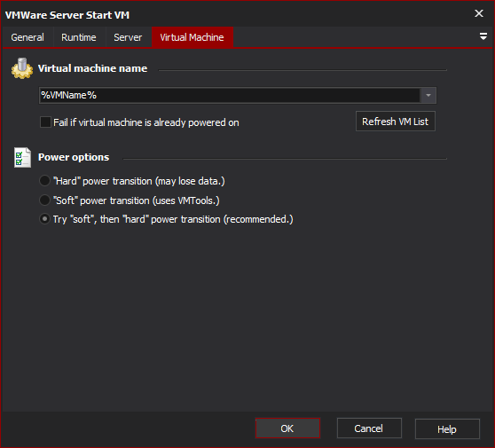Select the Virtual Machine tab
This screenshot has width=495, height=448.
pos(192,37)
